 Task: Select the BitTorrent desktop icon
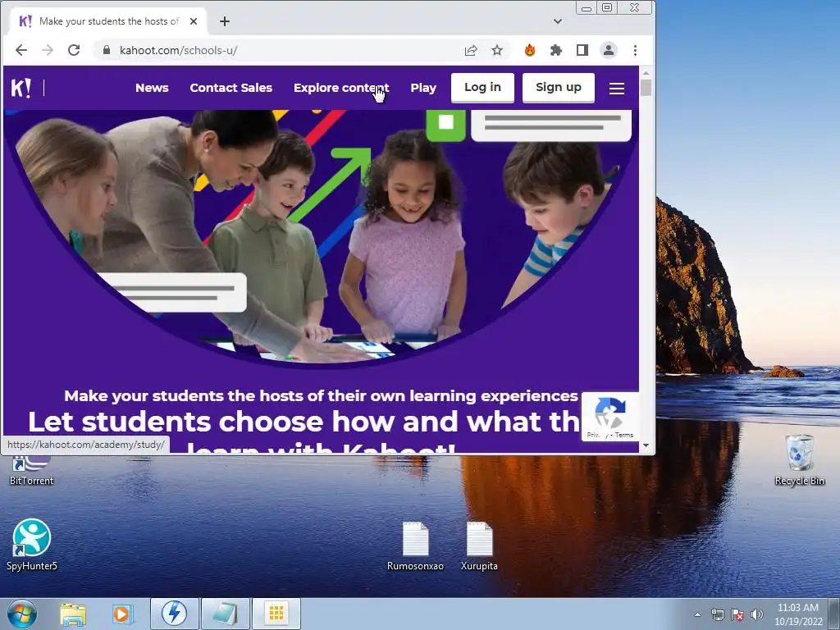click(x=32, y=470)
